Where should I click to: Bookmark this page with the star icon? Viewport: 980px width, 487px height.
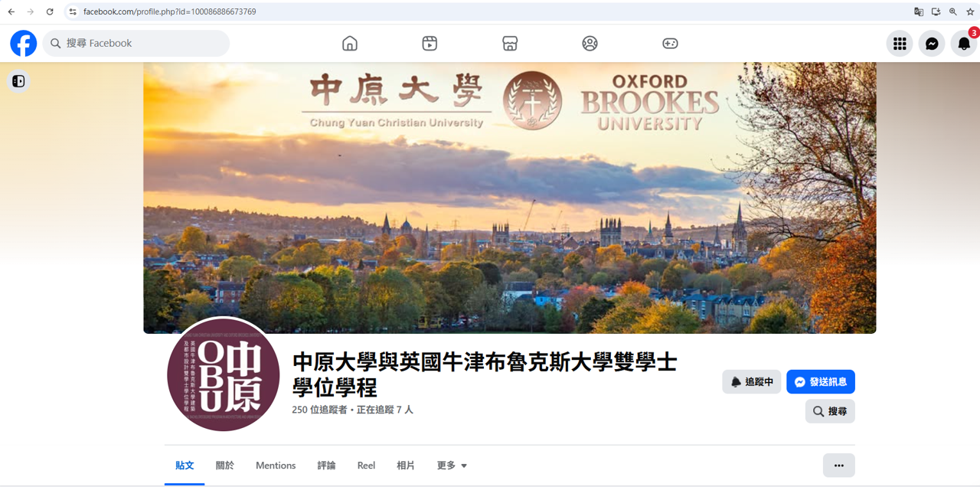pos(970,11)
